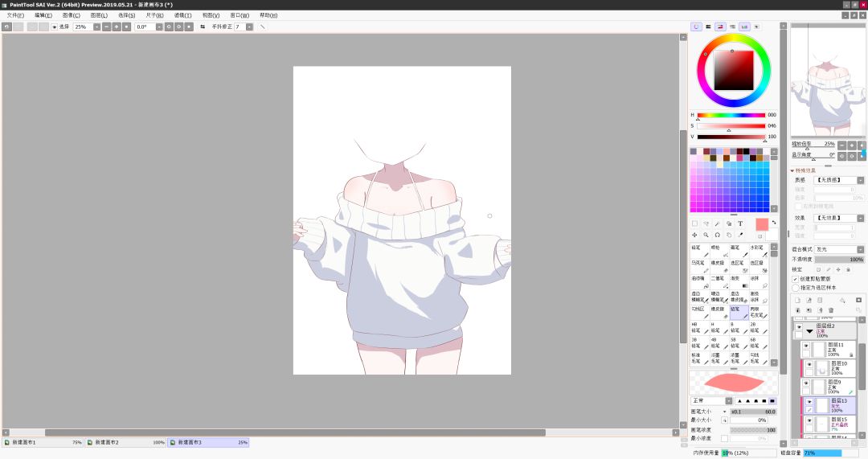Select the rectangular selection tool
Image resolution: width=868 pixels, height=459 pixels.
[694, 223]
